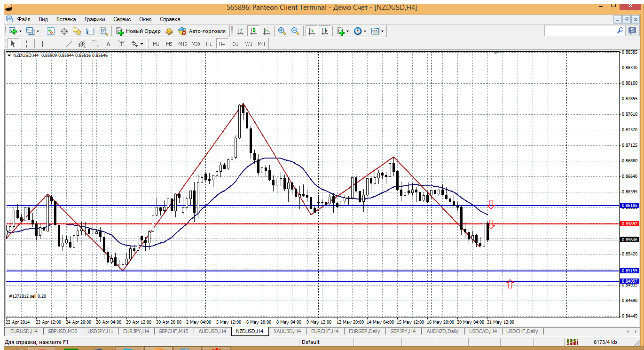Pick the Trendline drawing tool
Screen dimensions: 644x350
click(69, 44)
